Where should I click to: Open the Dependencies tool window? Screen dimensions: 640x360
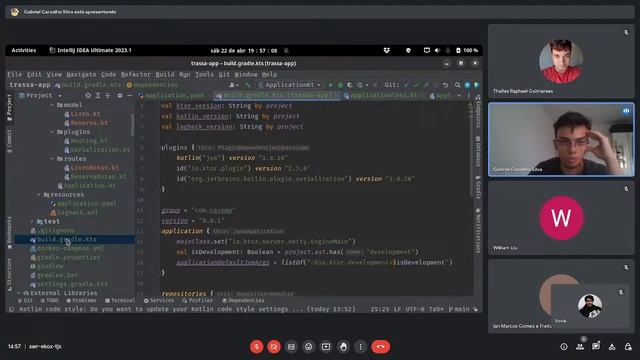243,300
